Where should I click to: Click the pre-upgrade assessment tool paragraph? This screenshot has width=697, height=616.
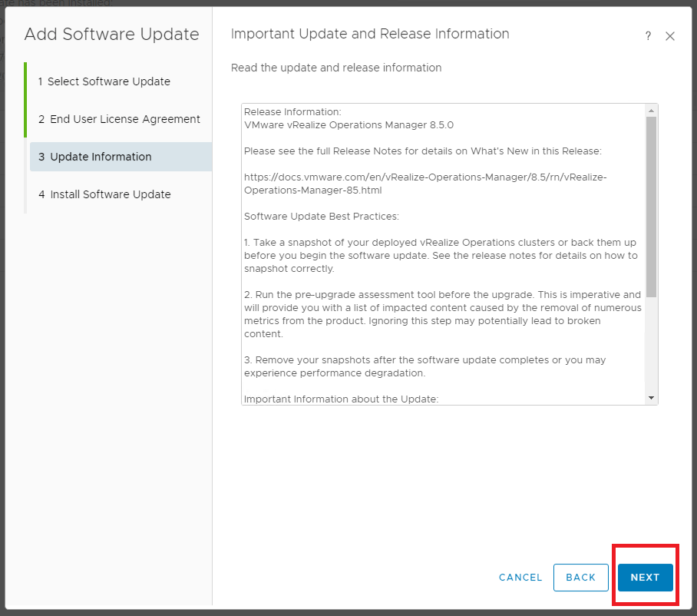click(441, 314)
